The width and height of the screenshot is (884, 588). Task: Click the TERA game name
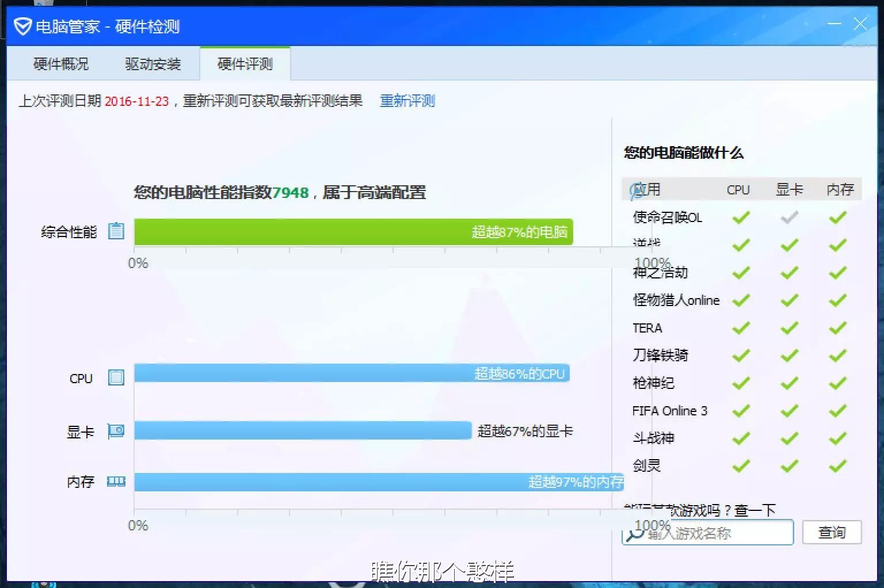click(x=647, y=328)
